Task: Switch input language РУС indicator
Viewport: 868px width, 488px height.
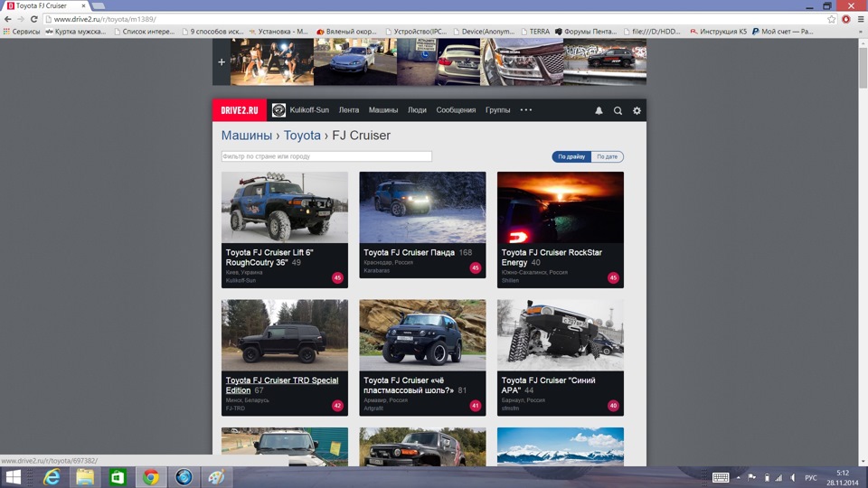Action: coord(811,477)
